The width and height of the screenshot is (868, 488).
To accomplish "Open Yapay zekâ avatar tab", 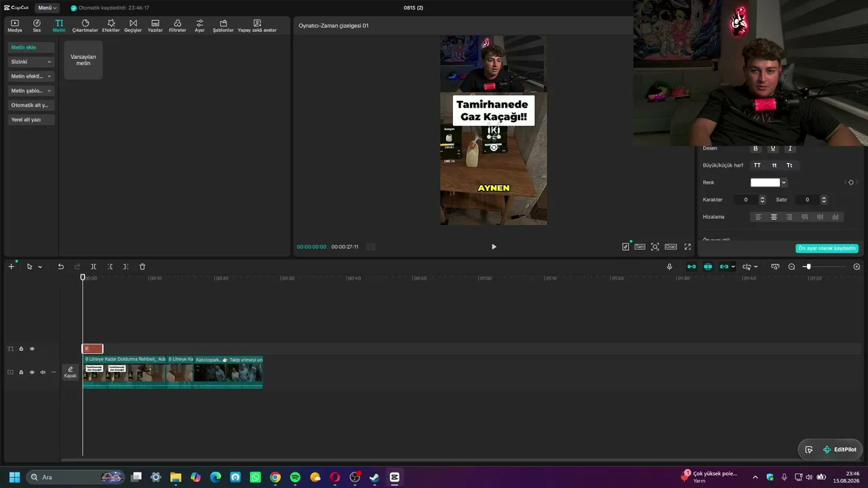I will tap(257, 26).
